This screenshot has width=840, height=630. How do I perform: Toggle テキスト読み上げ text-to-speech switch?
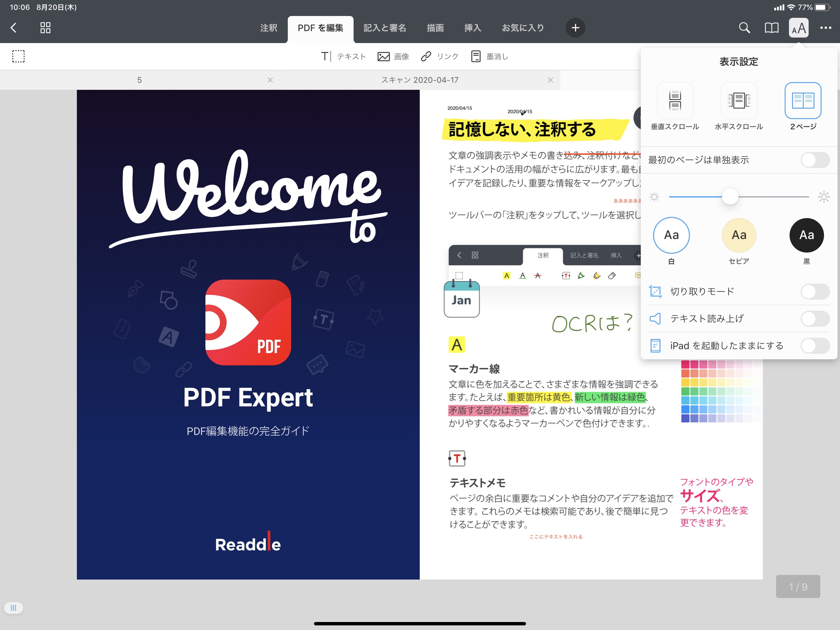click(815, 318)
